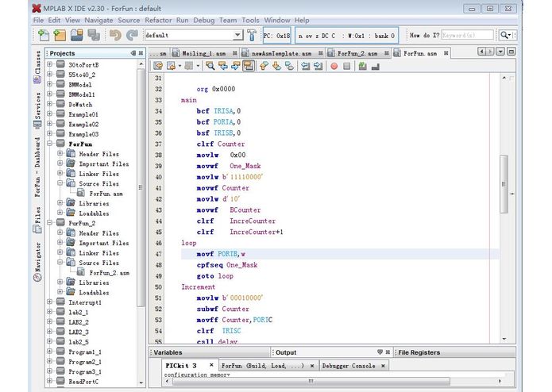Image resolution: width=552 pixels, height=392 pixels.
Task: Click the search magnifier in How do I
Action: [505, 35]
